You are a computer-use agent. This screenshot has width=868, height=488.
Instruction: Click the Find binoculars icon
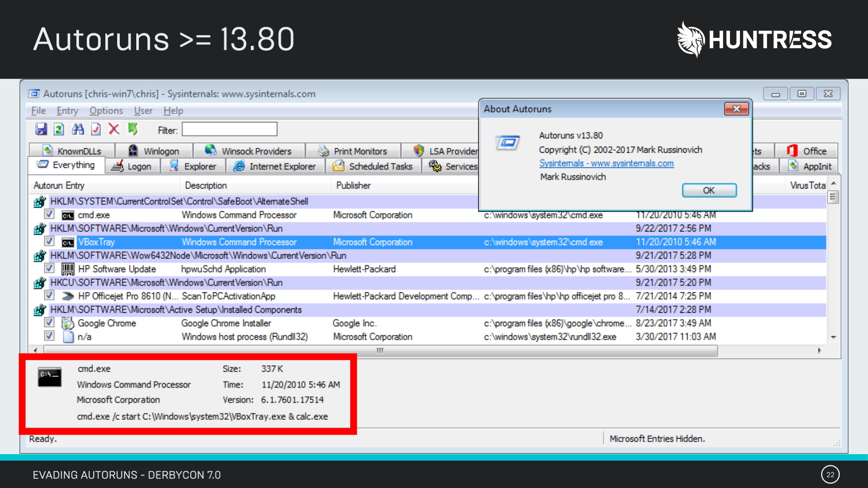click(x=78, y=129)
